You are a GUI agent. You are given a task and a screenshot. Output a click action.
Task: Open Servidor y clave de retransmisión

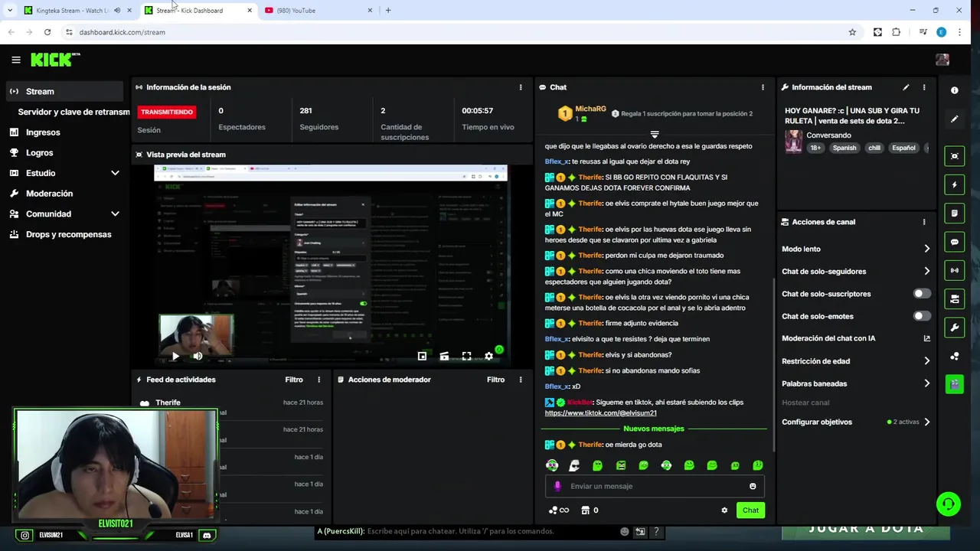(73, 112)
